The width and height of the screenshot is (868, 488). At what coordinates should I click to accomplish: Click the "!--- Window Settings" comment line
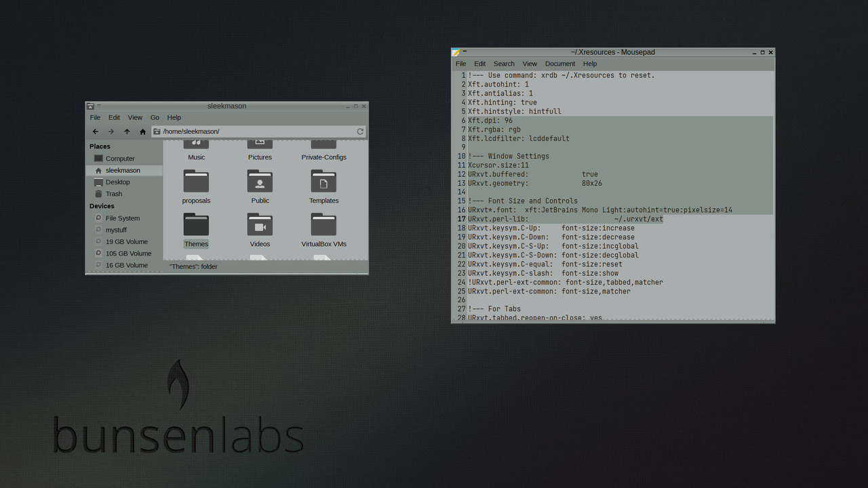pyautogui.click(x=509, y=156)
